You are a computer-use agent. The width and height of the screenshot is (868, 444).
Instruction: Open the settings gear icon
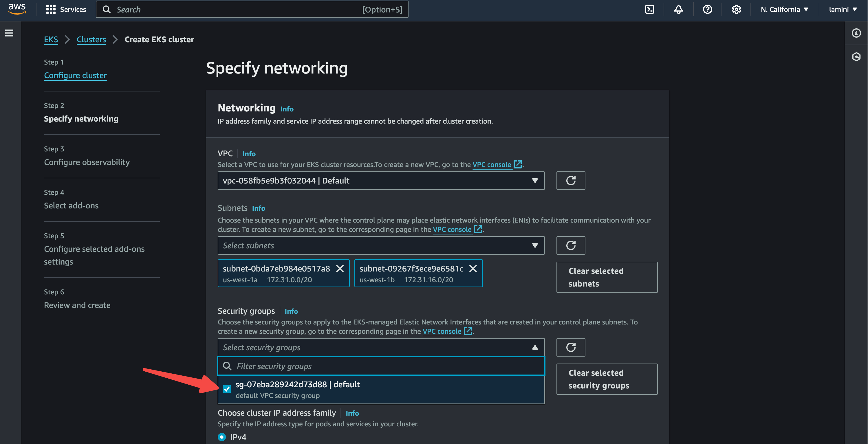click(x=736, y=10)
